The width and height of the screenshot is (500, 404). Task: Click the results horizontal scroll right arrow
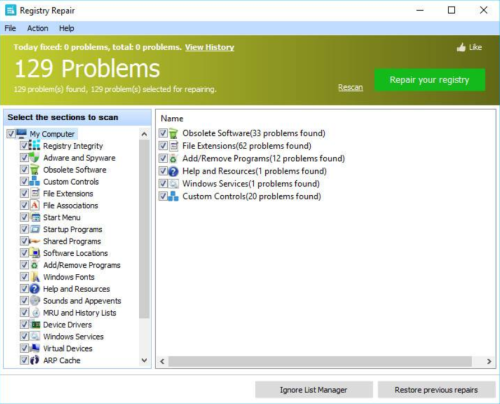coord(489,361)
